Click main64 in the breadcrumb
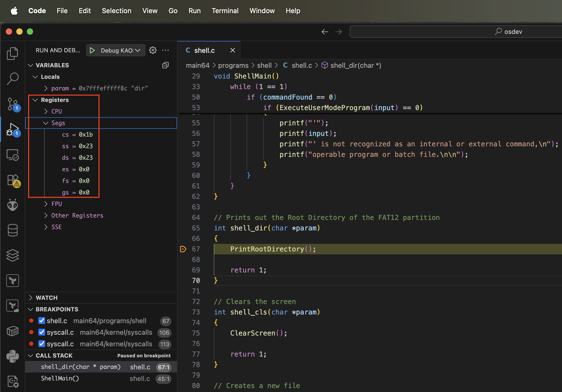Screen dimensions: 562x392 (x=198, y=65)
